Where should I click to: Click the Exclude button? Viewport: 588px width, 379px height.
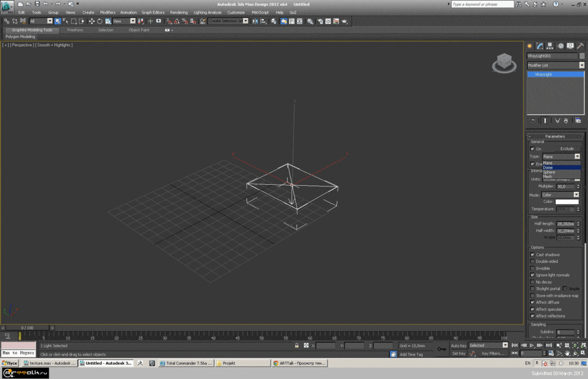pos(567,148)
